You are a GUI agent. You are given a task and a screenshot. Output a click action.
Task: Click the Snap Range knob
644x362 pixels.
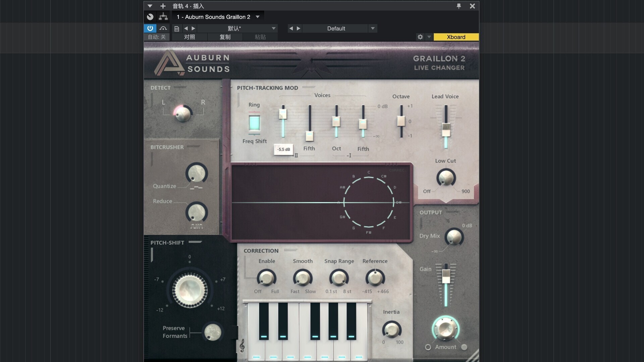point(339,278)
